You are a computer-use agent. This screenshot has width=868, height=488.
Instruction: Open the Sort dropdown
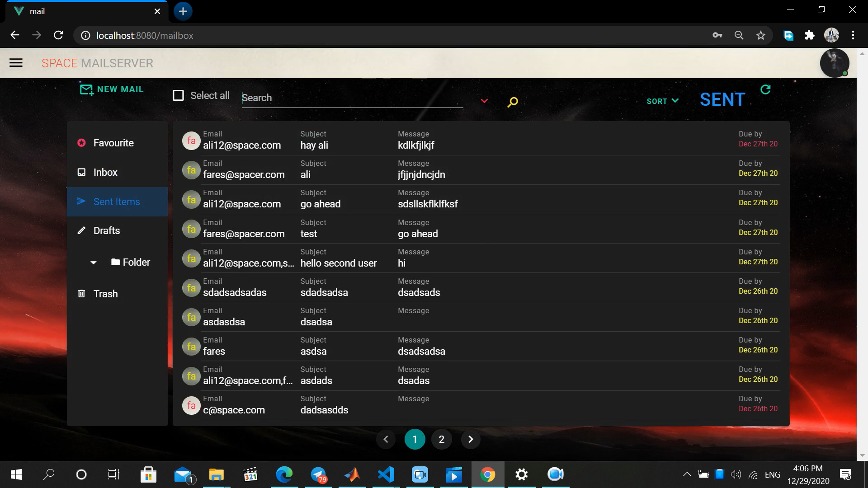point(662,101)
